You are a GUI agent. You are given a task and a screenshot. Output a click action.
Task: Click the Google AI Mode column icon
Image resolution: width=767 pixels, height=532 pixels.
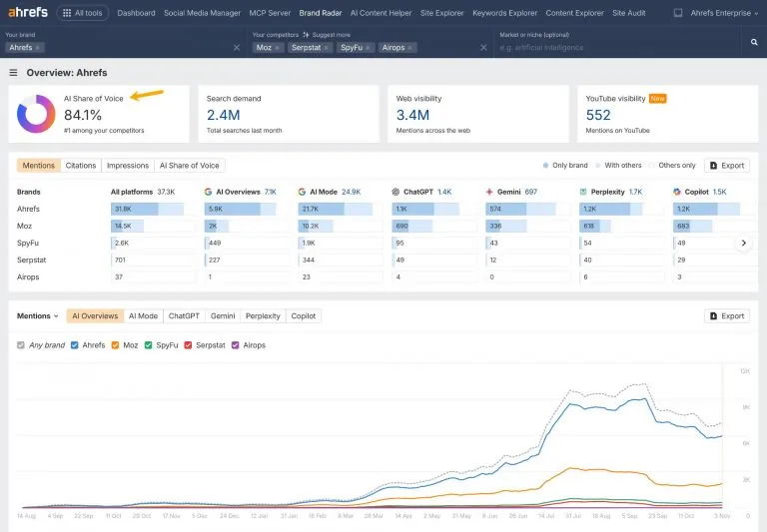303,192
